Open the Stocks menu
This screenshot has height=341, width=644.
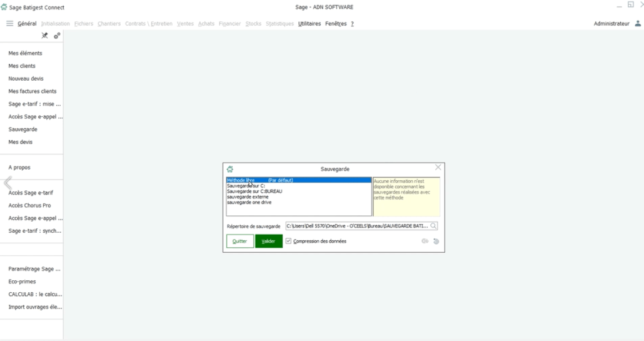253,23
